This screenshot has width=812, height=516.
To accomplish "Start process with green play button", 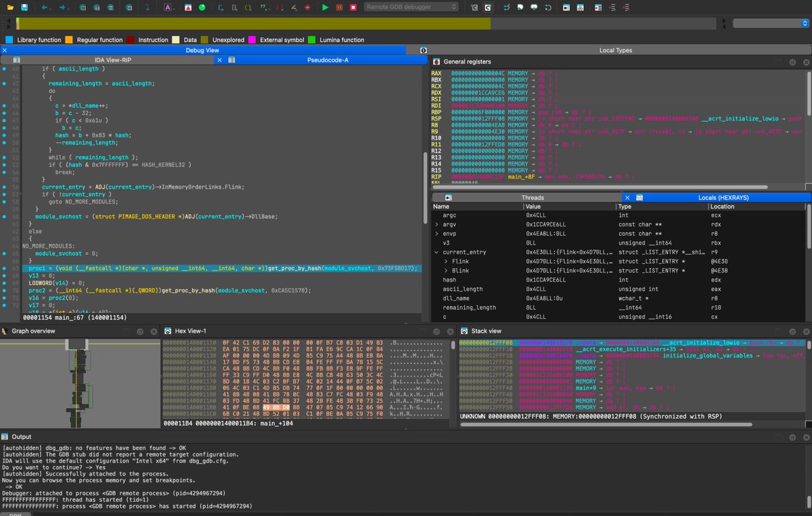I will 325,7.
